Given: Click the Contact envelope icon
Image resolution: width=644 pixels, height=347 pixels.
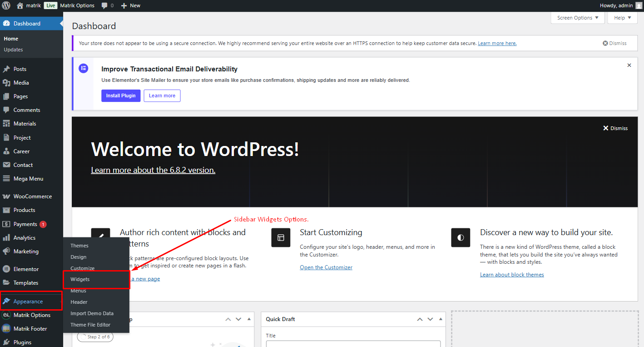Looking at the screenshot, I should (6, 165).
